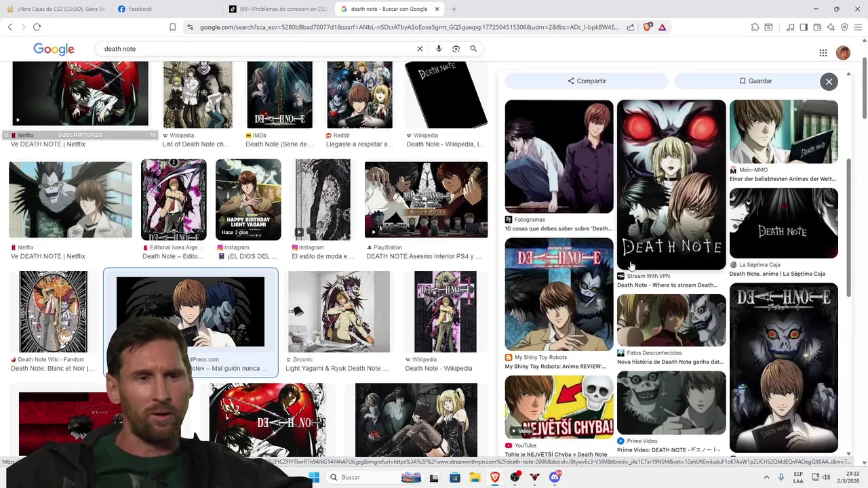Open the Windows Start menu

314,477
